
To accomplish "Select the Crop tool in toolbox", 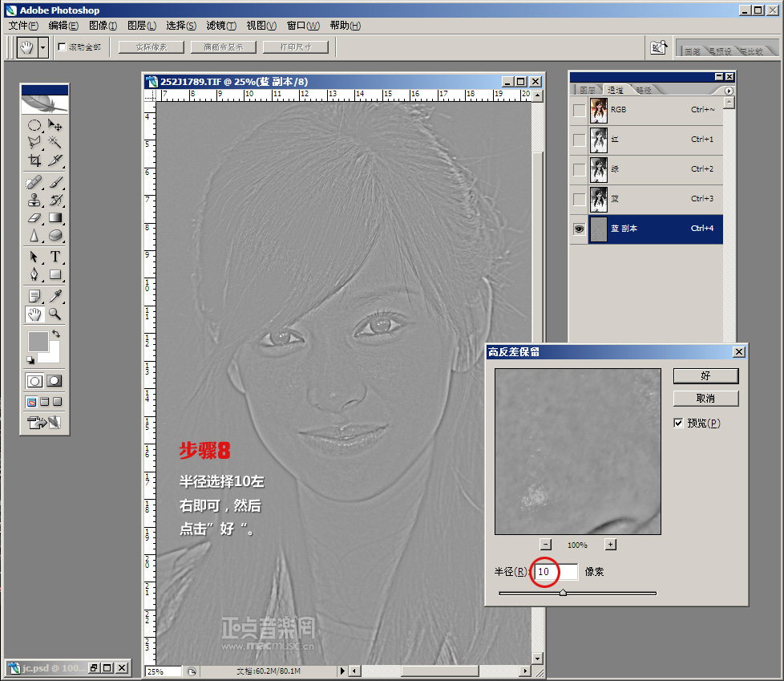I will click(x=34, y=160).
